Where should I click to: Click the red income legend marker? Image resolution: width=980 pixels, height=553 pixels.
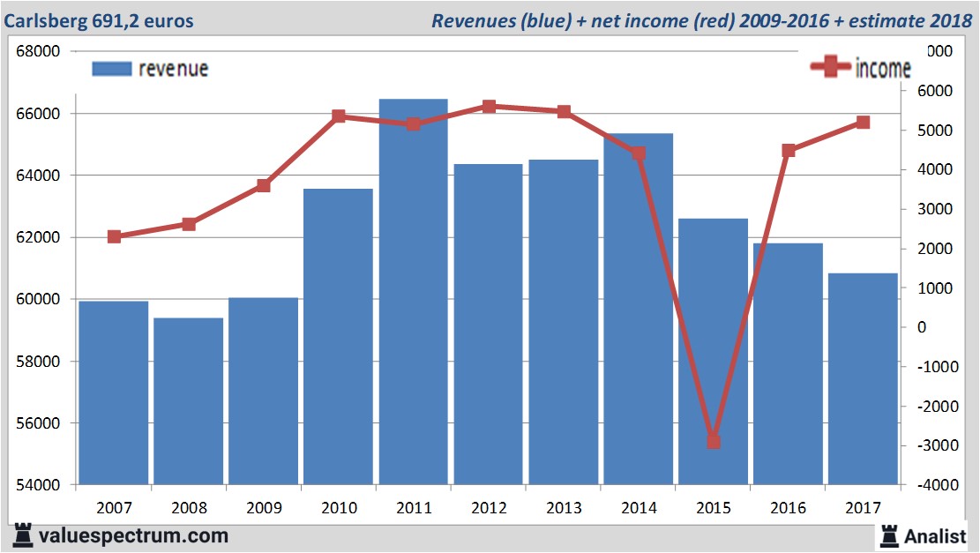(830, 66)
